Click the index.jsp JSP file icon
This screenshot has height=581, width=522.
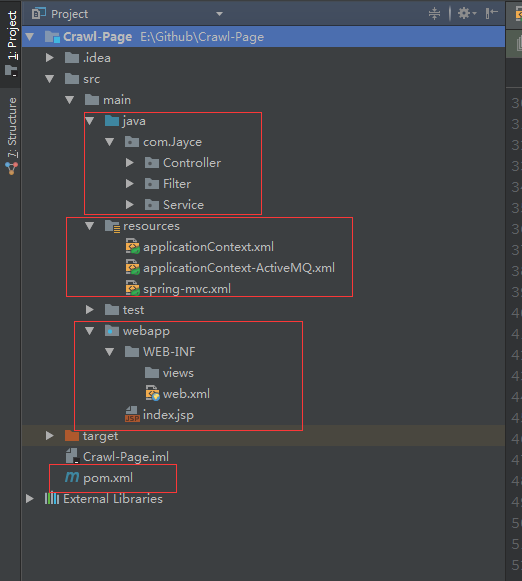pyautogui.click(x=132, y=415)
